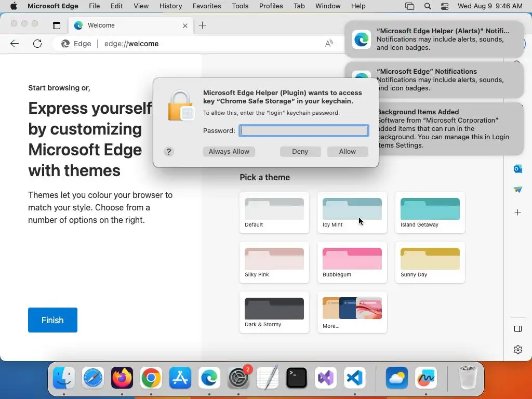This screenshot has height=399, width=532.
Task: Open Freeform from the Dock
Action: pyautogui.click(x=426, y=378)
